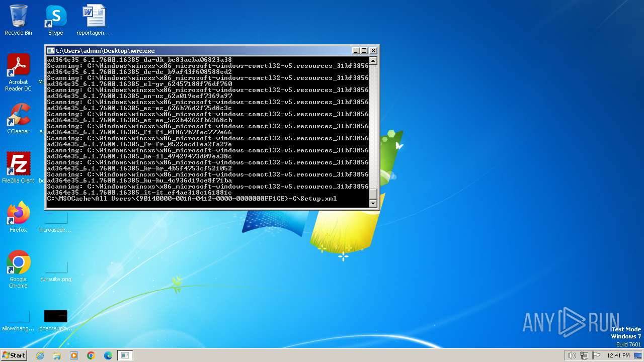The image size is (644, 362).
Task: Click console scrollbar up arrow
Action: 373,61
